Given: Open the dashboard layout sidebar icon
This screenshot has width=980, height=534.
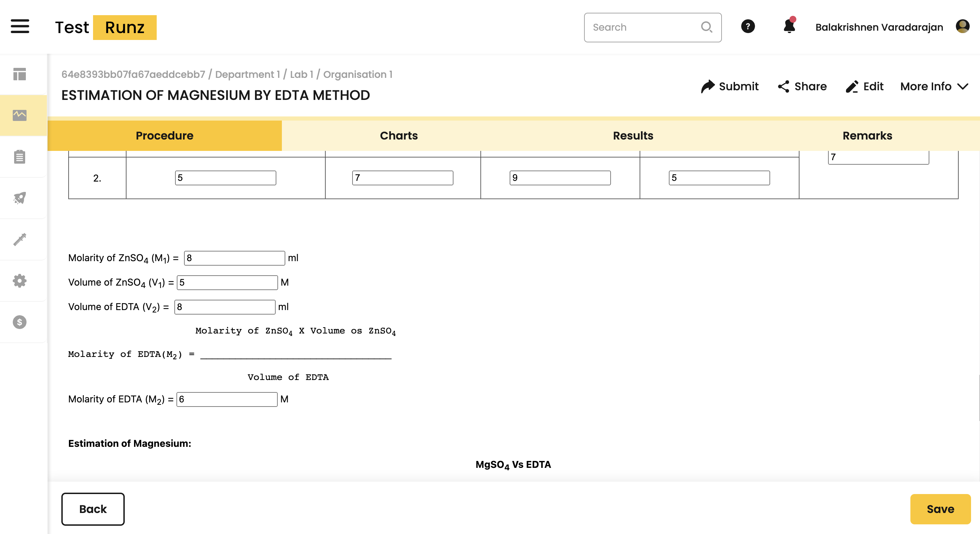Looking at the screenshot, I should point(20,74).
